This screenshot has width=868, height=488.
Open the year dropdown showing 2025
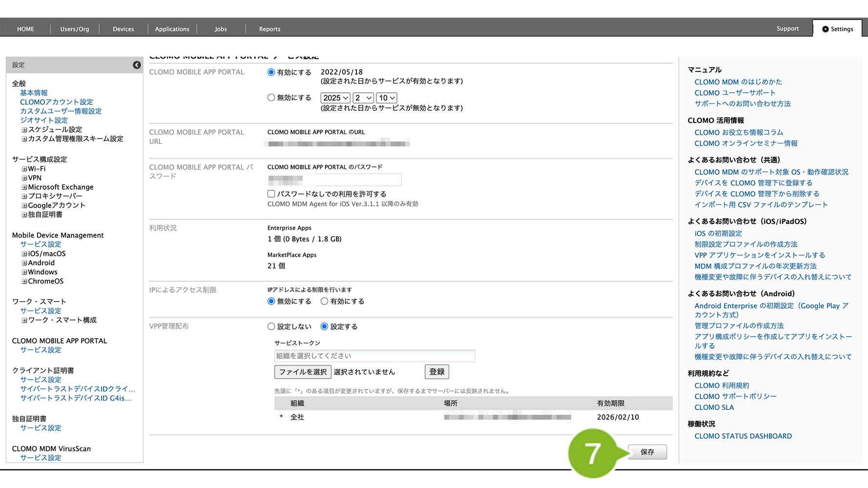[x=335, y=98]
